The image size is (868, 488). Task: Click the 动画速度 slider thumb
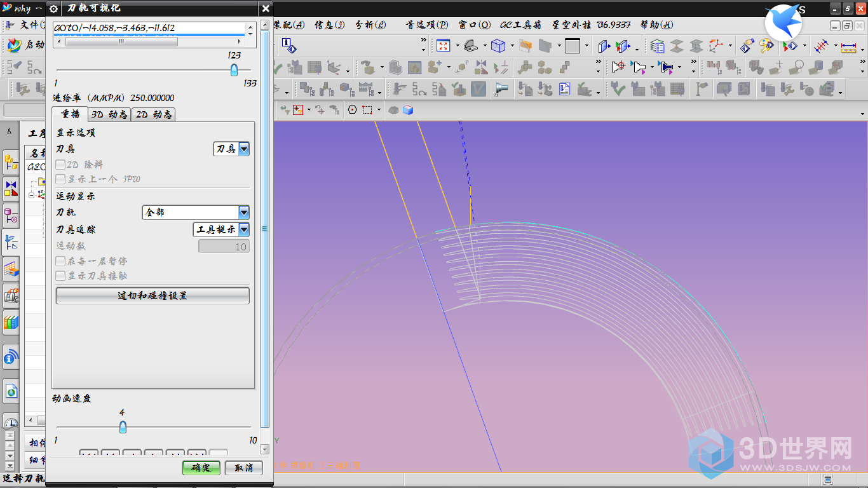click(123, 427)
